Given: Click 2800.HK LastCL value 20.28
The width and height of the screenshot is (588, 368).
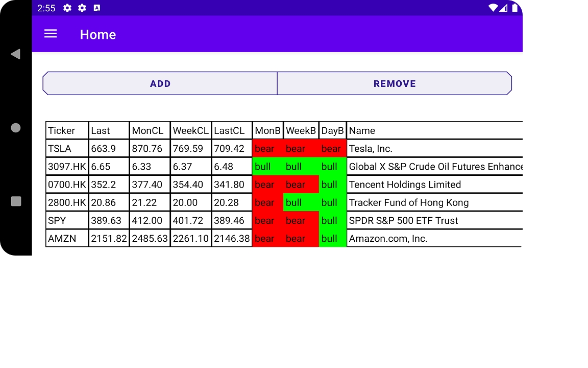Looking at the screenshot, I should tap(232, 203).
